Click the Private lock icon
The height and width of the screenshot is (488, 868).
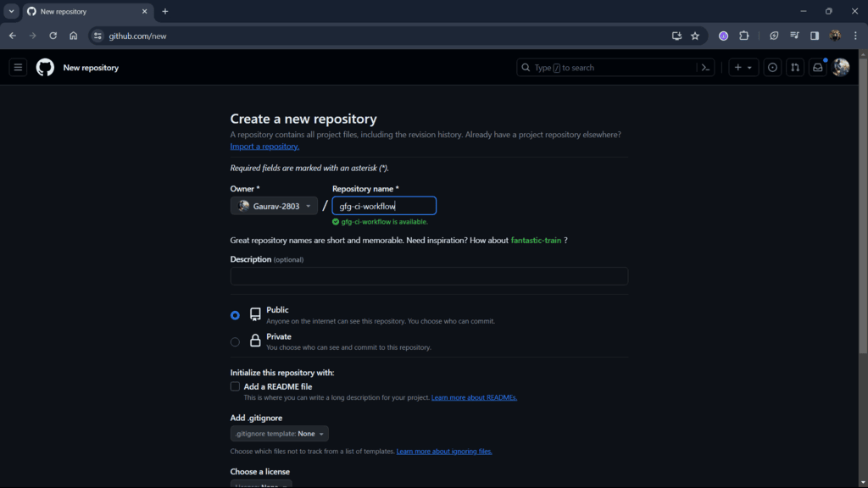(255, 341)
